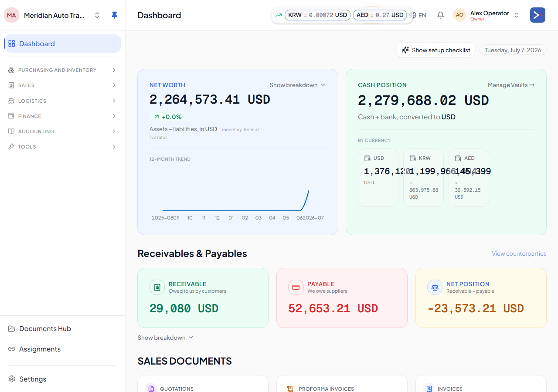The image size is (558, 392).
Task: Open the EN language selector
Action: point(418,15)
